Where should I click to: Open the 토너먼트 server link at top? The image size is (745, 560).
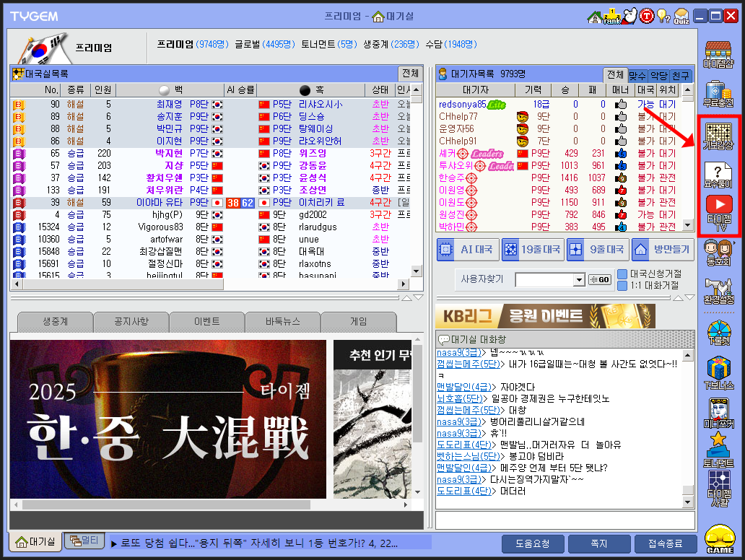tap(328, 44)
